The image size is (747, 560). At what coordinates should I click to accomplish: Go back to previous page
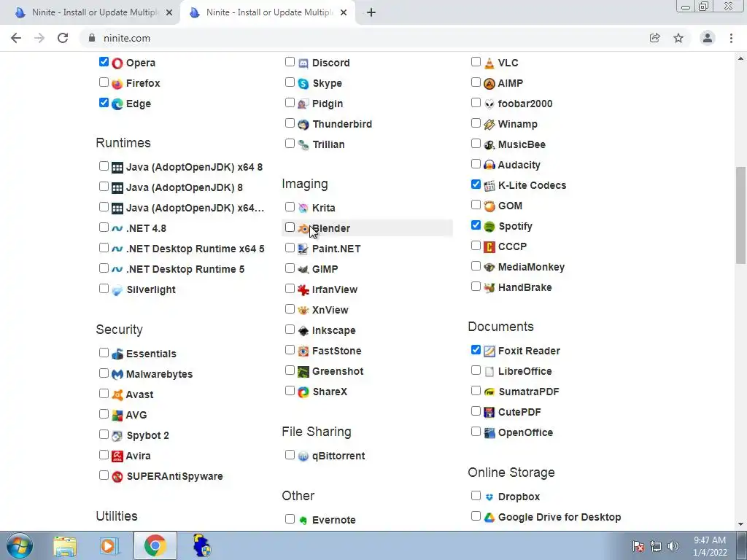click(x=16, y=38)
